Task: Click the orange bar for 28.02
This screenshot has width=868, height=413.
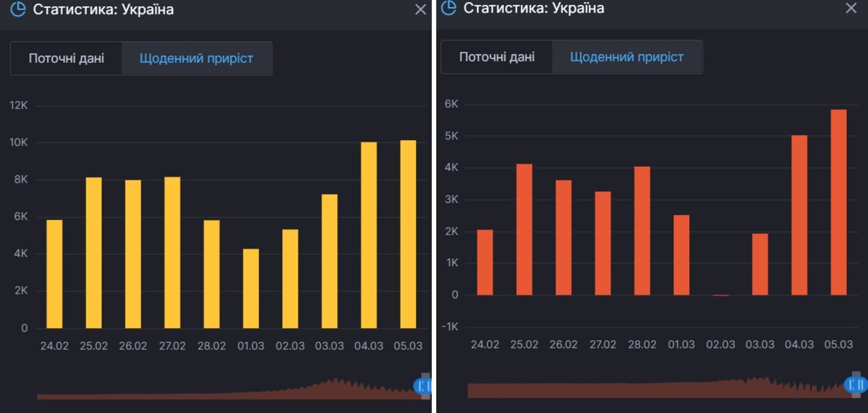Action: point(642,231)
